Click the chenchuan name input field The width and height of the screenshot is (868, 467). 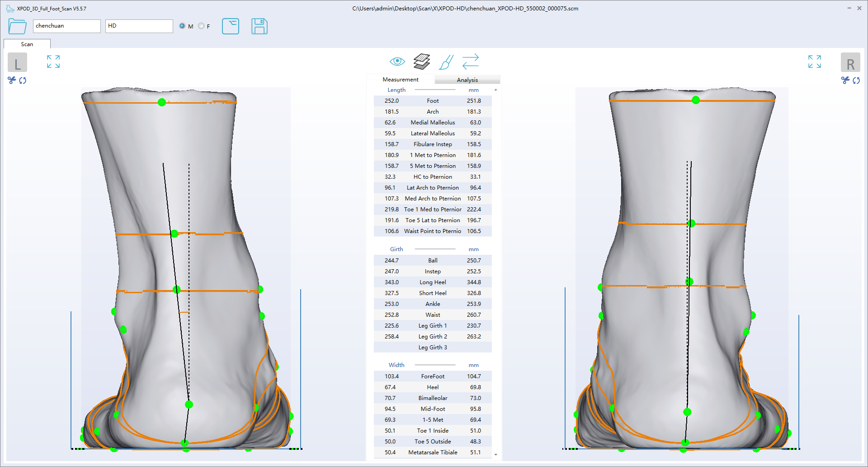coord(66,26)
